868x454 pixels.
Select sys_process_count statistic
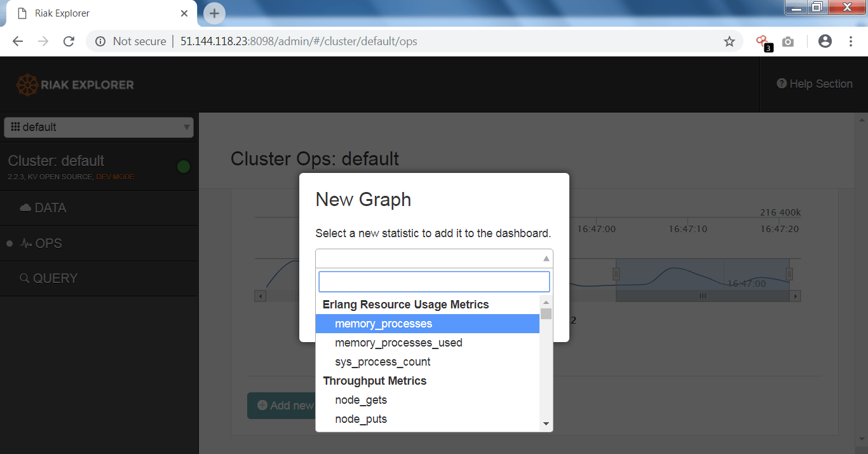428,362
